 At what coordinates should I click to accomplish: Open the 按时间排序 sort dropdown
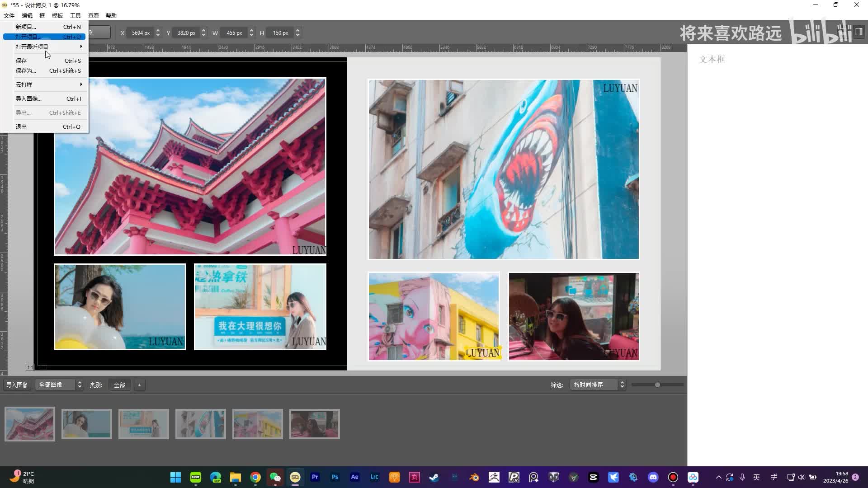(x=597, y=385)
